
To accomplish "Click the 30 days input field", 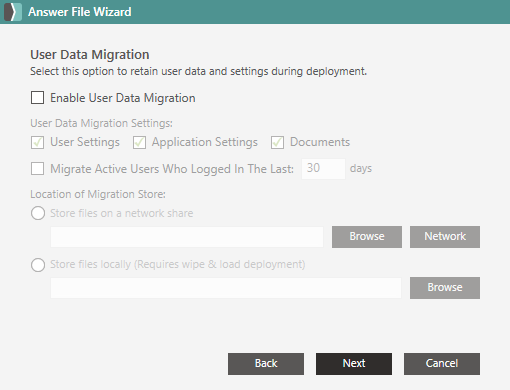I will [x=323, y=169].
